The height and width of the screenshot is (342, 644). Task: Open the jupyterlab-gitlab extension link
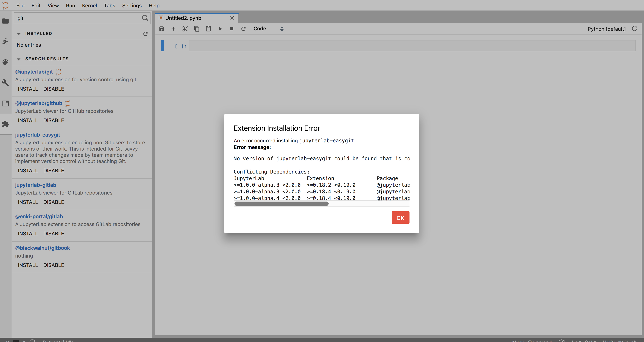(36, 185)
